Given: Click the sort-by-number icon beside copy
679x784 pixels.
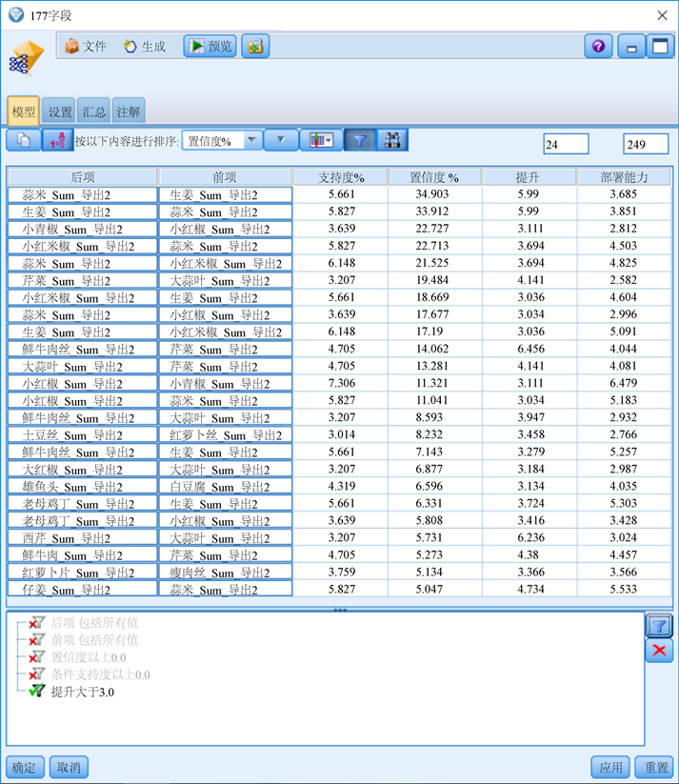Looking at the screenshot, I should (56, 141).
